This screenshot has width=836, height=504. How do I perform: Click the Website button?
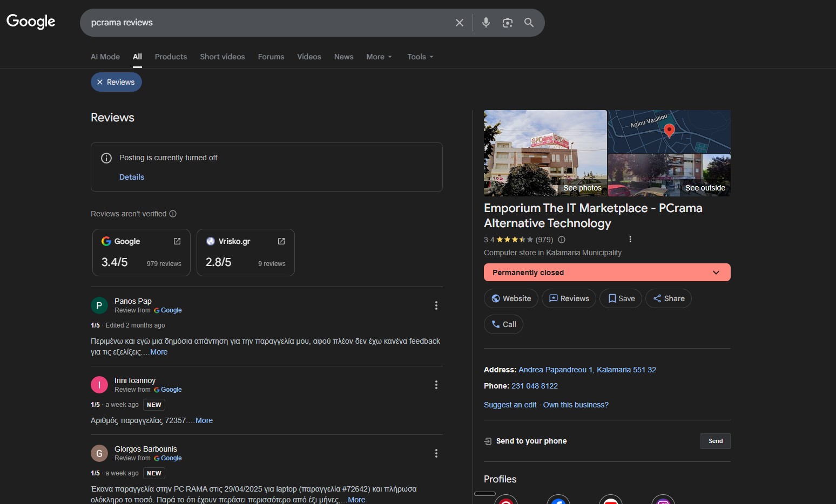coord(511,298)
